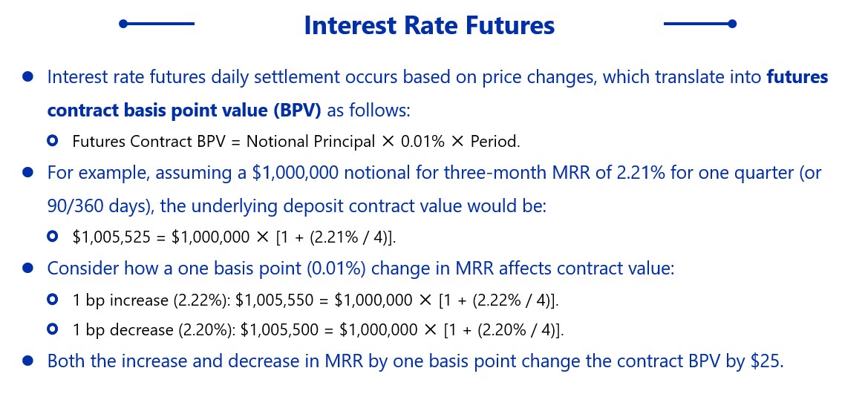The width and height of the screenshot is (868, 411).
Task: Select the solid bullet before 'Consider how a one'
Action: coord(28,269)
